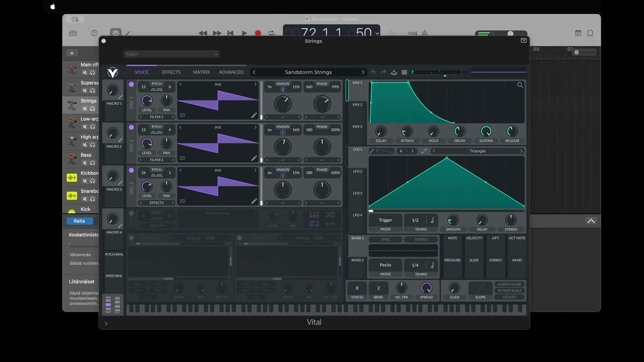Click the RAND 1 tempo note icon
The image size is (644, 362).
432,265
